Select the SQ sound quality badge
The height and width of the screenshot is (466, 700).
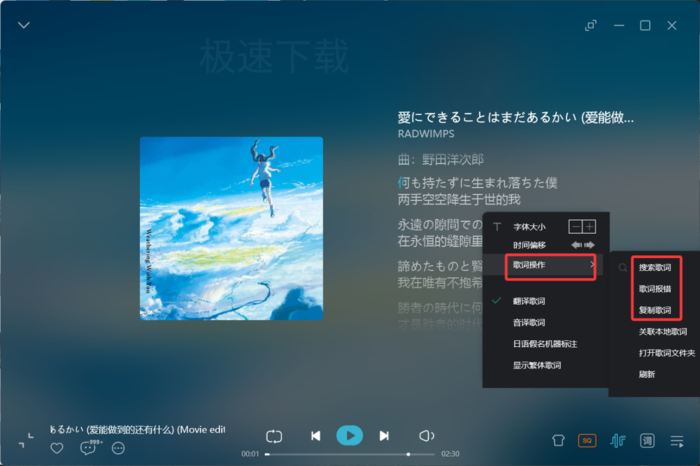tap(587, 441)
